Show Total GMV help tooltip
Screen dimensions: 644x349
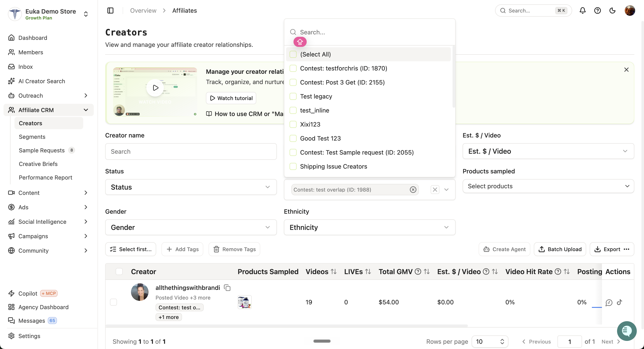[418, 271]
